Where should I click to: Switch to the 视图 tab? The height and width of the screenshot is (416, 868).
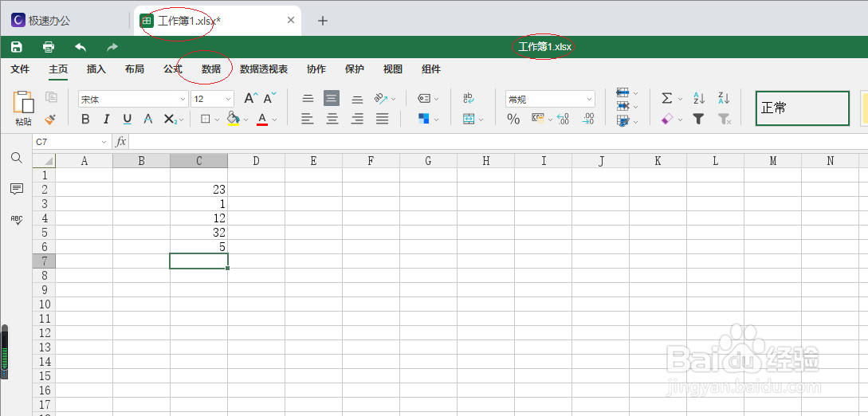pyautogui.click(x=393, y=69)
